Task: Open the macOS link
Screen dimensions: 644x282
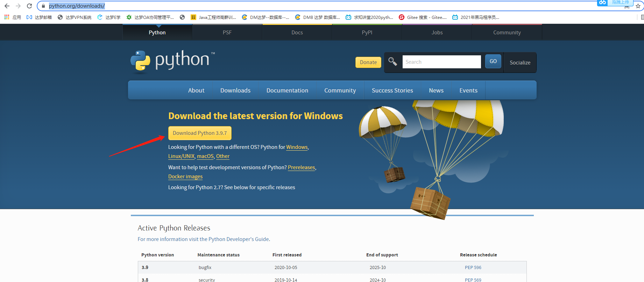Action: [x=205, y=156]
